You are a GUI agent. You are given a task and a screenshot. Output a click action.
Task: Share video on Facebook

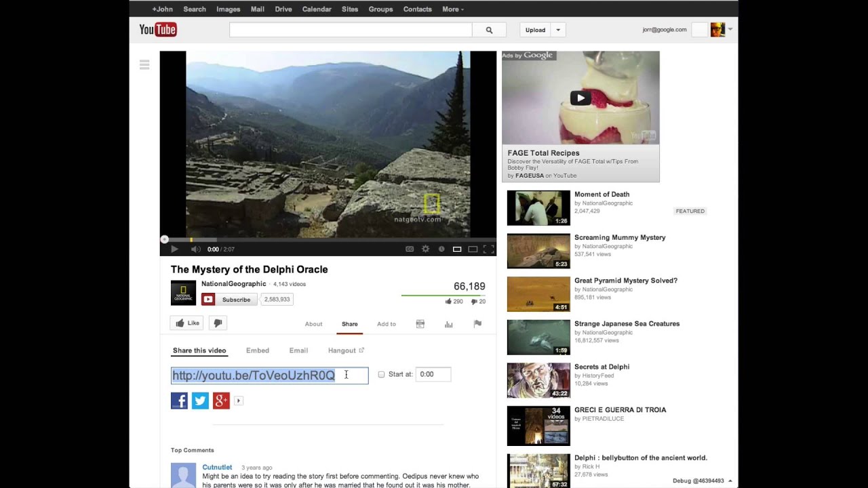coord(179,401)
